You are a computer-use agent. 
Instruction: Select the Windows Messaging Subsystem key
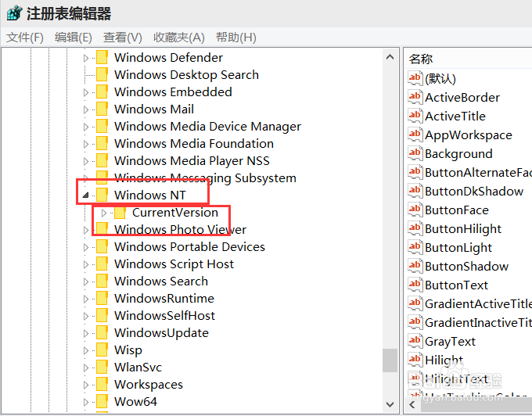tap(205, 178)
